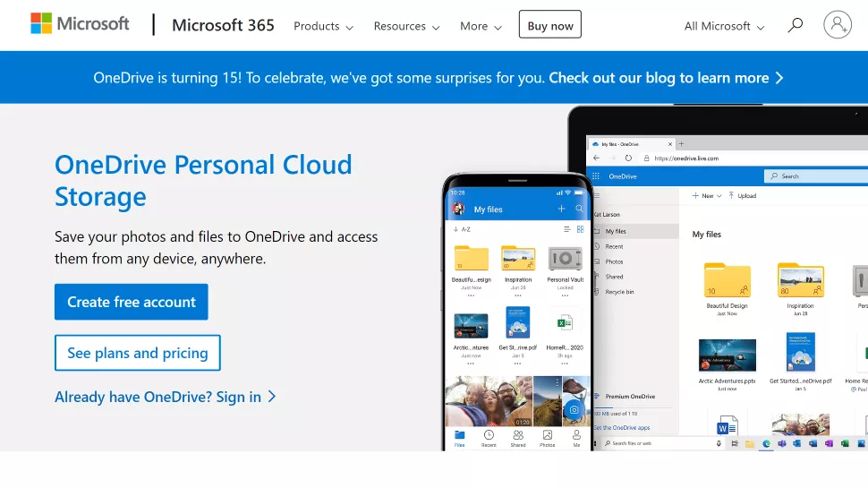Image resolution: width=868 pixels, height=488 pixels.
Task: Tap the camera scan button on phone
Action: [x=574, y=410]
